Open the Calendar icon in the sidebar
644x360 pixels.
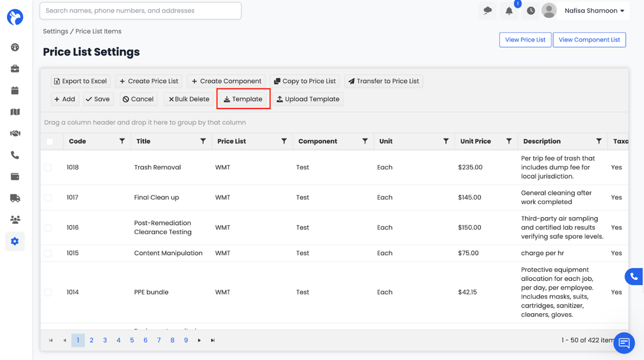[x=14, y=89]
